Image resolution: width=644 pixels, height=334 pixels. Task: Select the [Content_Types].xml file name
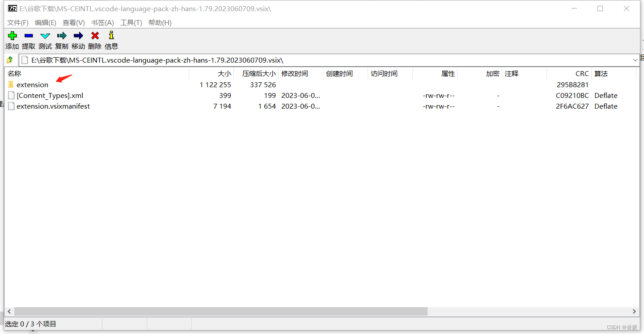pyautogui.click(x=50, y=95)
